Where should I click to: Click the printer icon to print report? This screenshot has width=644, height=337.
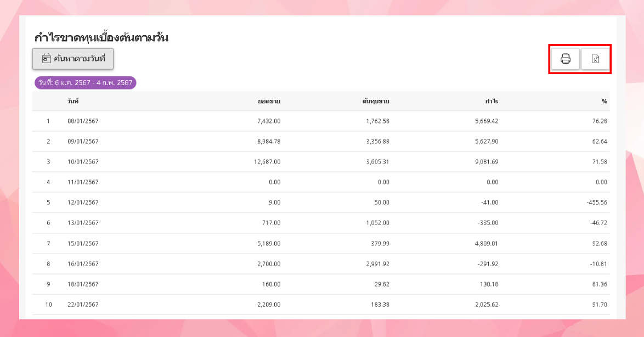pyautogui.click(x=566, y=59)
